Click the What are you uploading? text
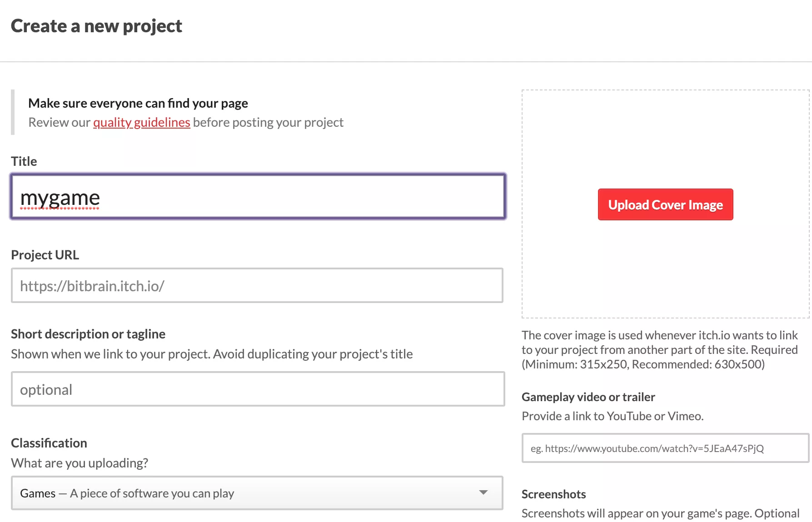This screenshot has width=812, height=522. pyautogui.click(x=80, y=463)
